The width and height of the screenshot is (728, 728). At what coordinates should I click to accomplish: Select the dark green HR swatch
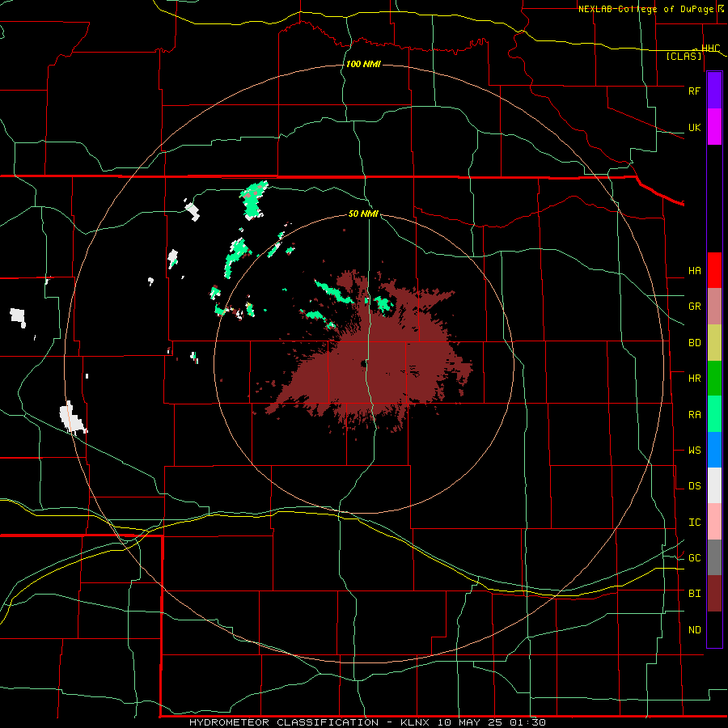pos(714,378)
